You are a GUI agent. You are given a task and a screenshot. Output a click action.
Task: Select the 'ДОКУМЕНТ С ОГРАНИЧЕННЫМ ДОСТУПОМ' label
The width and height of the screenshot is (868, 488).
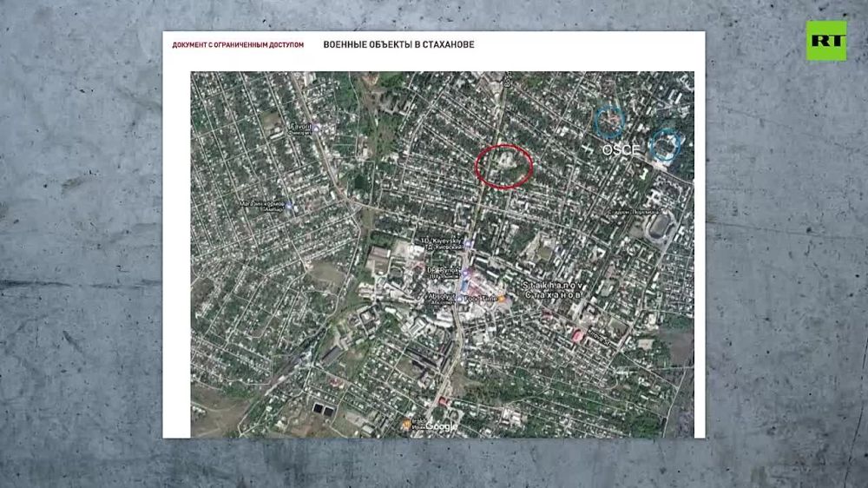pyautogui.click(x=238, y=45)
